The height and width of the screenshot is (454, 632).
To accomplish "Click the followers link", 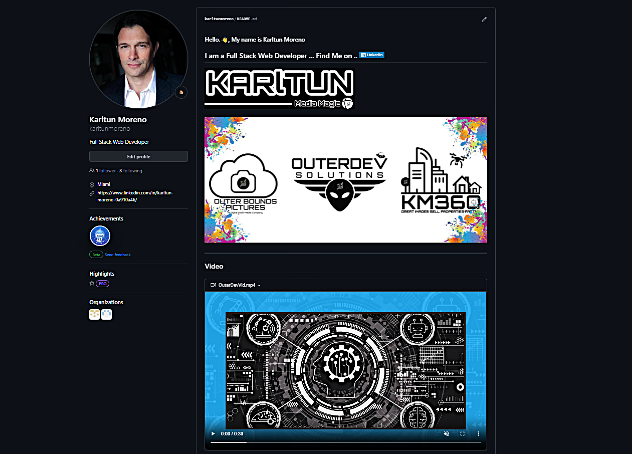I will pyautogui.click(x=106, y=171).
